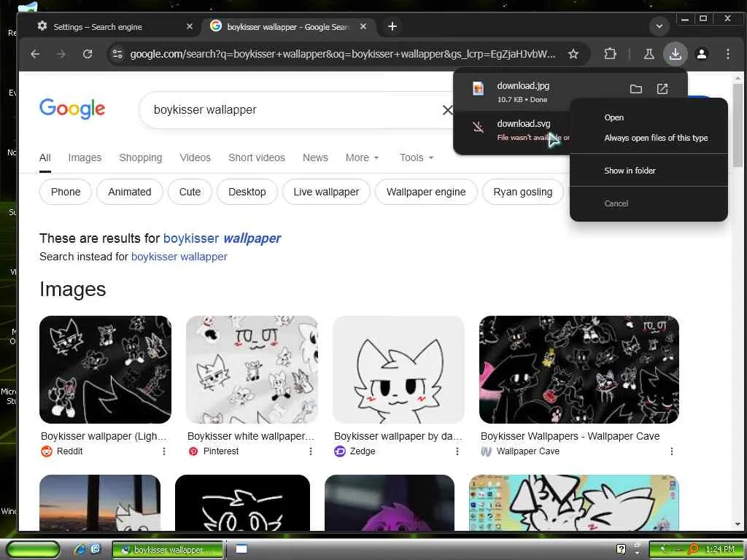Open the Zedge Boykisser wallpaper thumbnail

(398, 370)
